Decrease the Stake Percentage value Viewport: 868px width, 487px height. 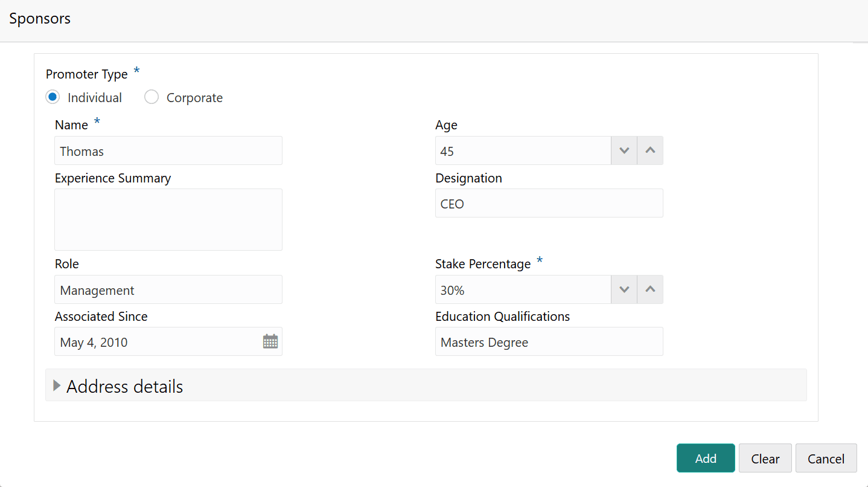(624, 290)
